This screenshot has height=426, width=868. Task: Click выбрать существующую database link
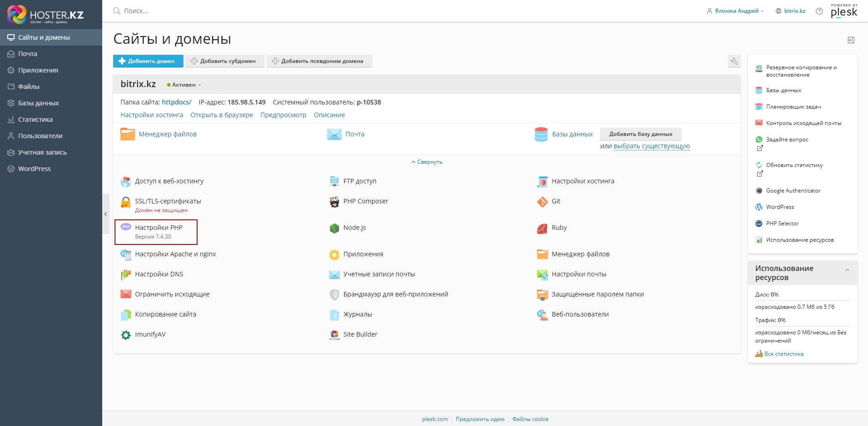point(652,146)
